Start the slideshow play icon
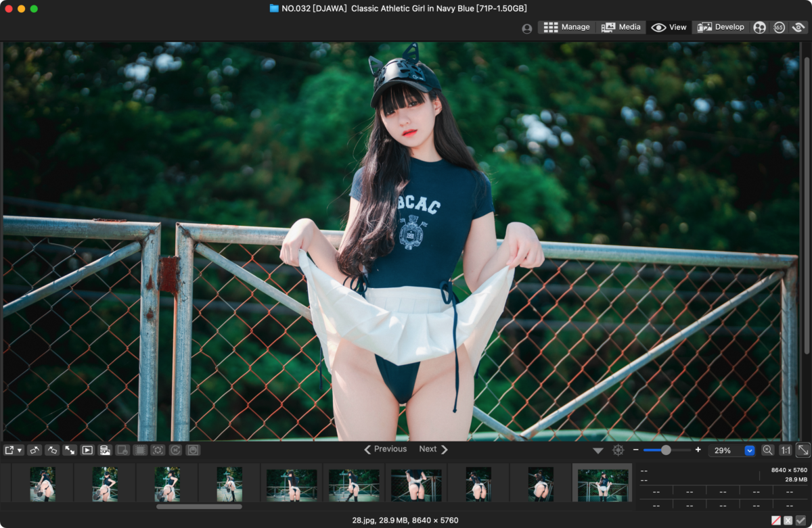The image size is (812, 528). tap(87, 450)
